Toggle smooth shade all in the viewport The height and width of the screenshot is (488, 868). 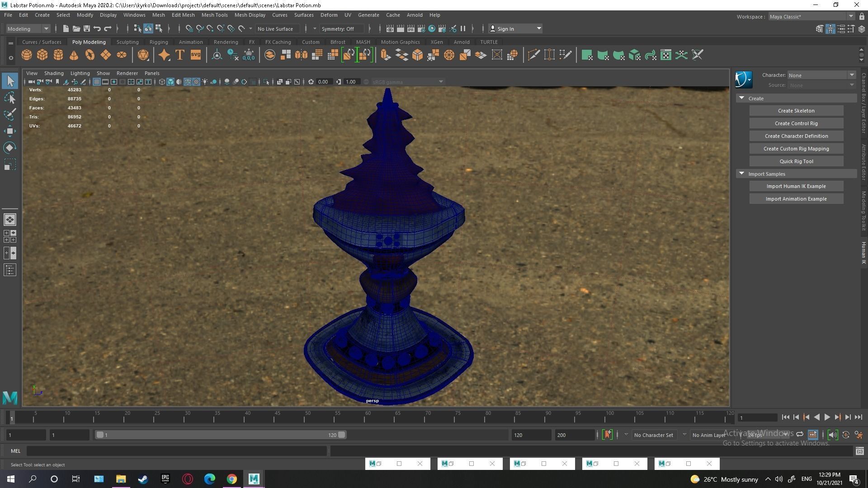coord(170,82)
